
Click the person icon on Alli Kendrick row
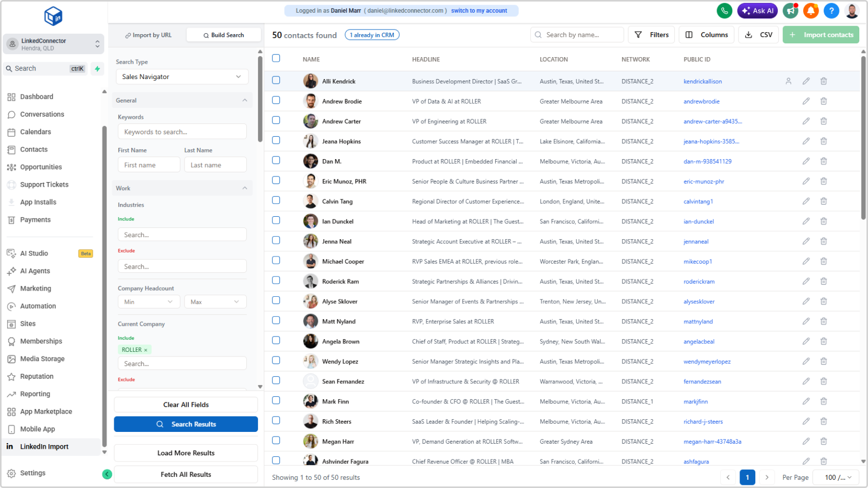(788, 81)
